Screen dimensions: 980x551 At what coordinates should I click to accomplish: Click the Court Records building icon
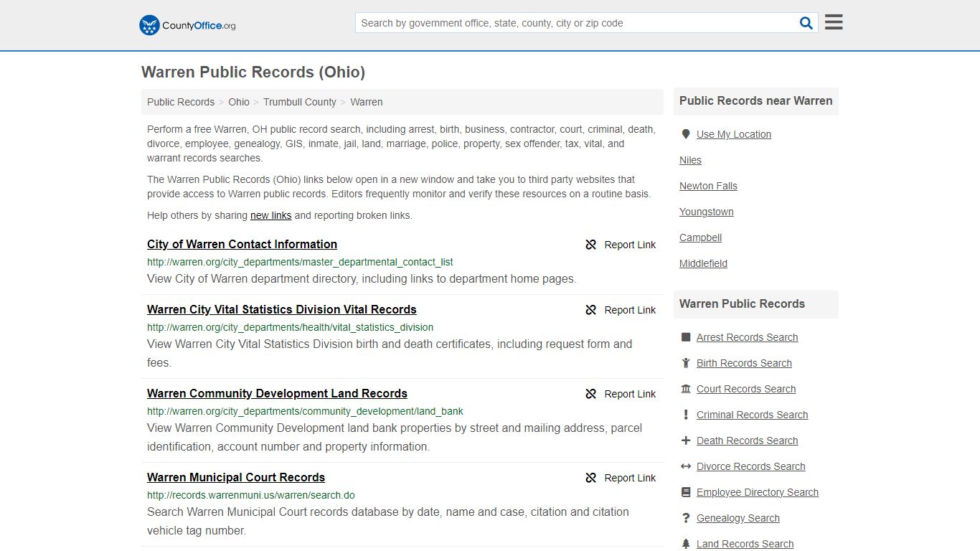click(x=686, y=389)
